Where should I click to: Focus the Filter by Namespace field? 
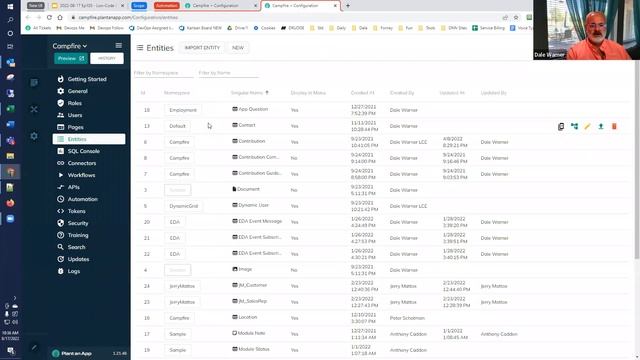point(163,73)
